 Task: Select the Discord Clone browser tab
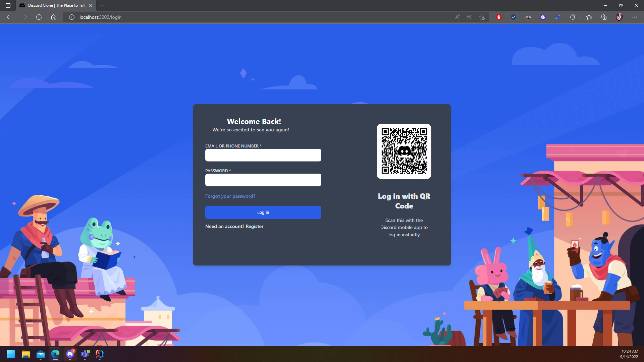tap(54, 5)
